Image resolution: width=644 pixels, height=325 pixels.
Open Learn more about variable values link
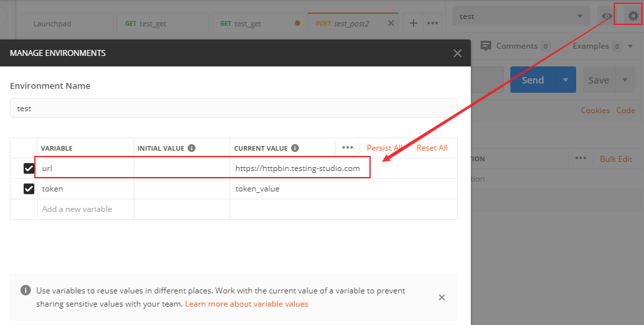(x=246, y=304)
